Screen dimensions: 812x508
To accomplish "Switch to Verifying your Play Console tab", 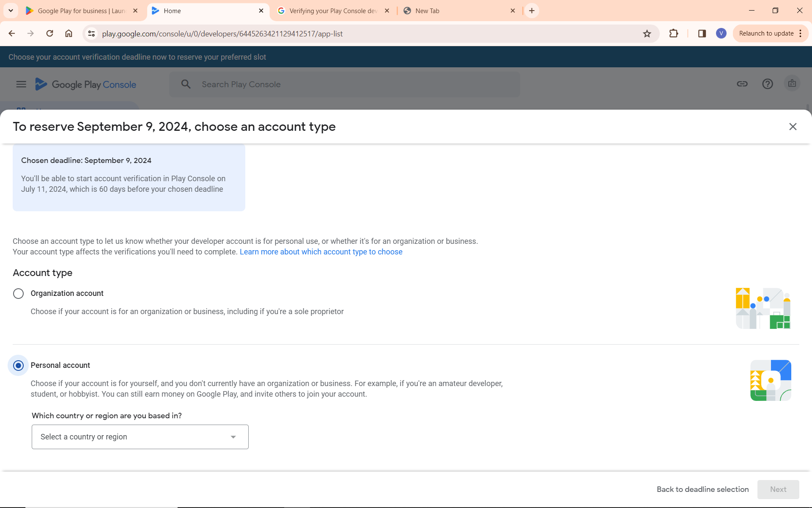I will coord(333,11).
